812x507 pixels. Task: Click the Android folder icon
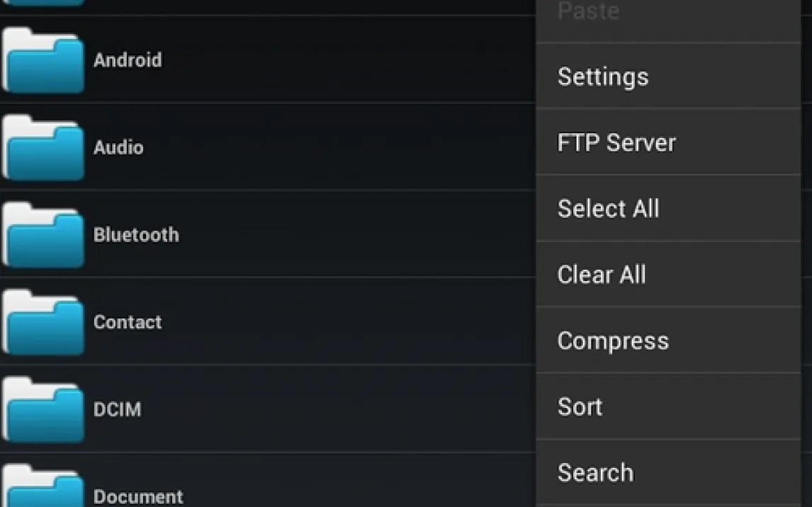click(x=43, y=61)
